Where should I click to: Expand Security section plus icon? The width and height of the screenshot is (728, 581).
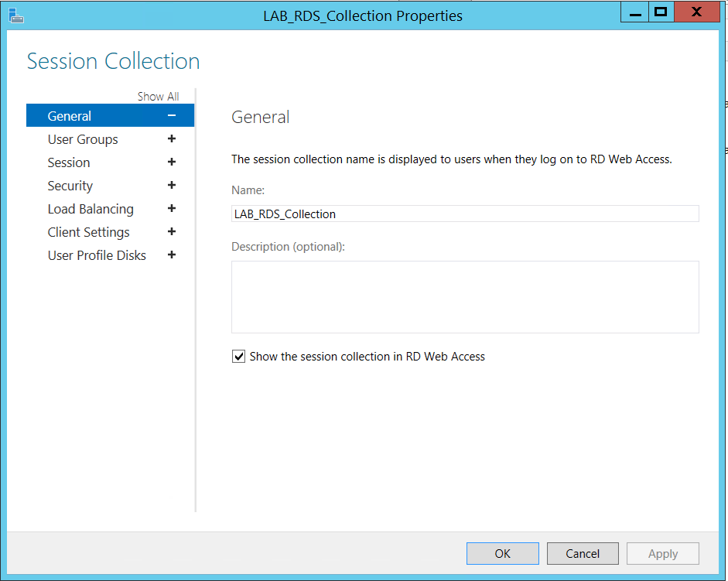172,186
